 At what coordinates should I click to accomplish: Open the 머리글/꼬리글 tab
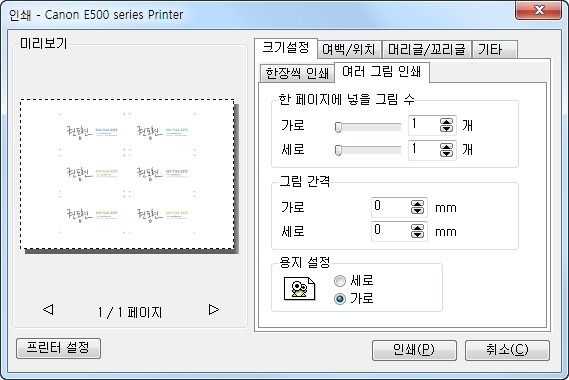click(426, 49)
